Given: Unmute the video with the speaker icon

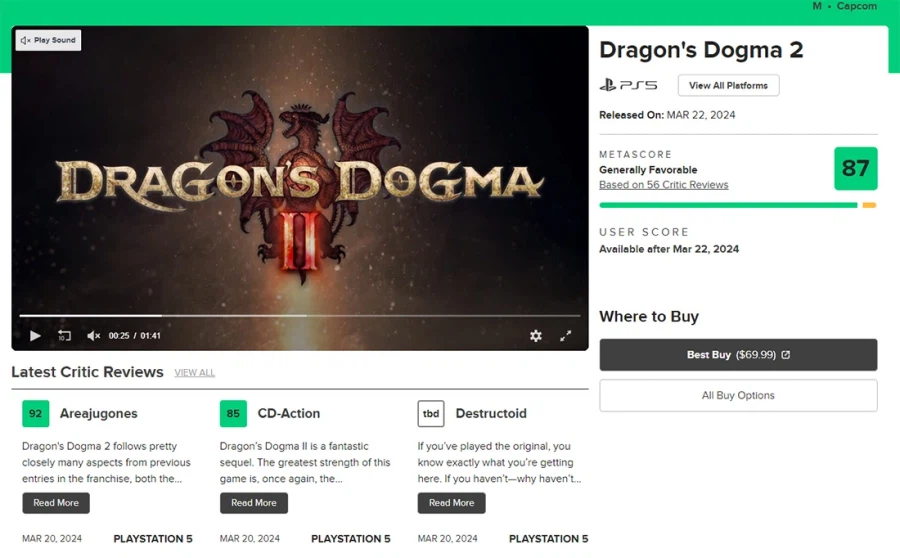Looking at the screenshot, I should [93, 336].
